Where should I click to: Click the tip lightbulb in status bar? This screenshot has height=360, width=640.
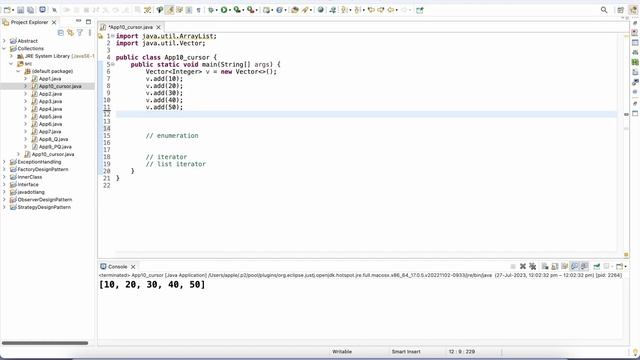635,352
